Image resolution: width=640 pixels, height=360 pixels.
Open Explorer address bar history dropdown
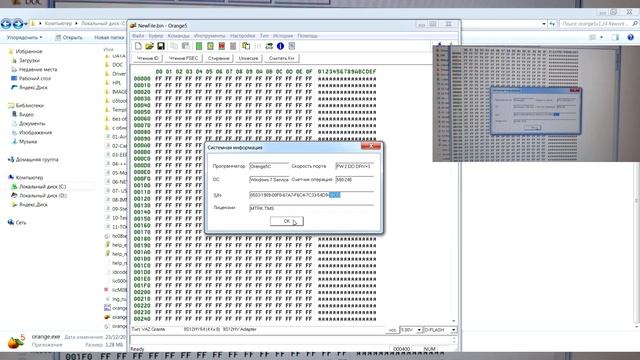click(x=544, y=24)
